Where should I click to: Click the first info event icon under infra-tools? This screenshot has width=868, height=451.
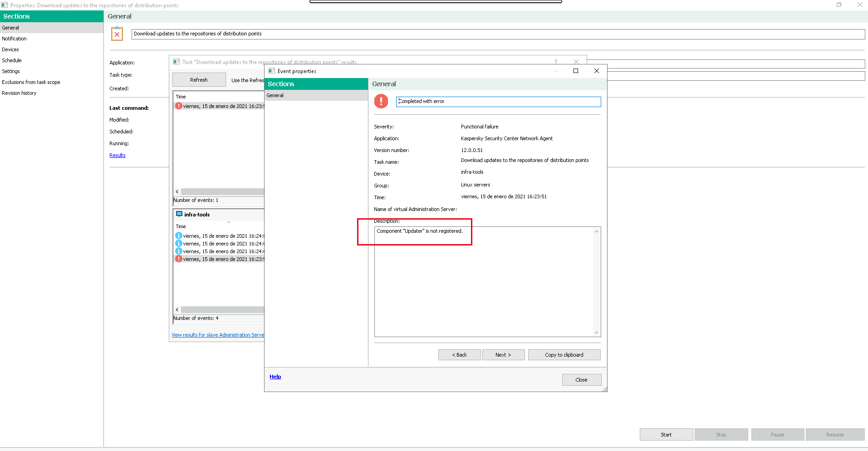coord(179,236)
